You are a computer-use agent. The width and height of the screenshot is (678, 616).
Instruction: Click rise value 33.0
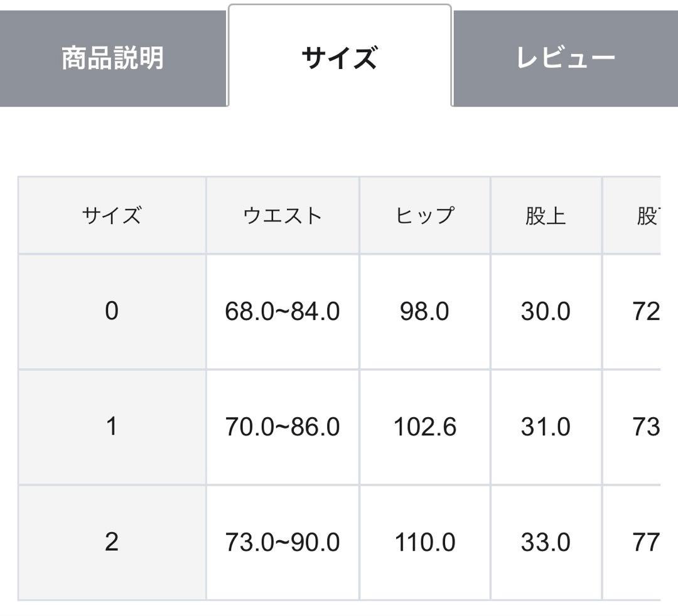point(546,542)
